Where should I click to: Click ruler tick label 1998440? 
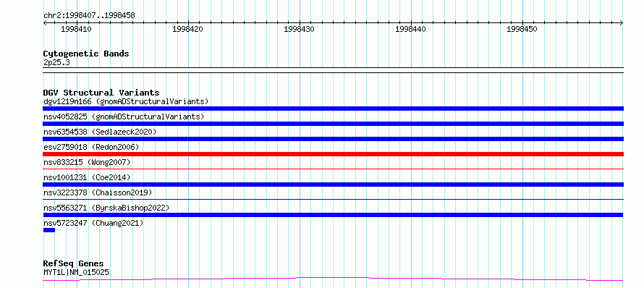(411, 29)
